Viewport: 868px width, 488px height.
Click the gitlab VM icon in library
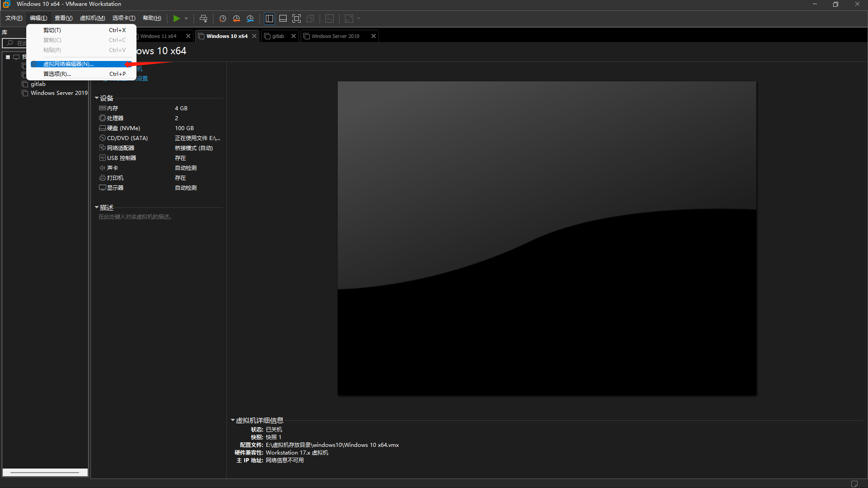pyautogui.click(x=25, y=84)
